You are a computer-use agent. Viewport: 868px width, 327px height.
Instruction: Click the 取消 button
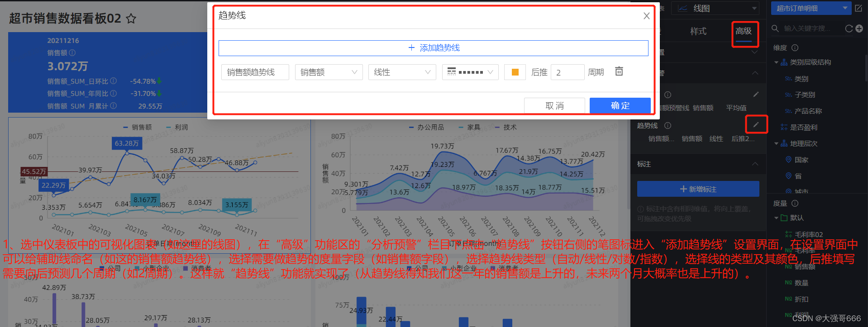(x=554, y=105)
